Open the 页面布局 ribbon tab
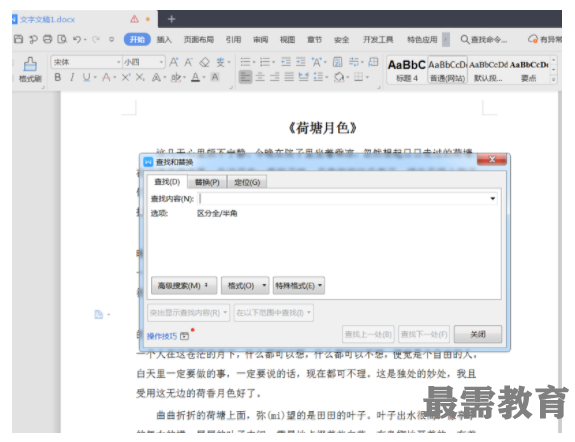 tap(199, 39)
